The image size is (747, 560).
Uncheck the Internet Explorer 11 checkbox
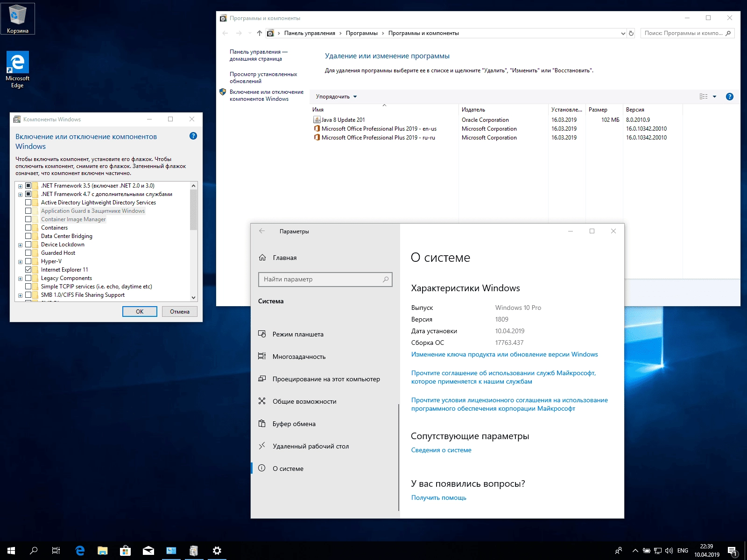coord(28,270)
